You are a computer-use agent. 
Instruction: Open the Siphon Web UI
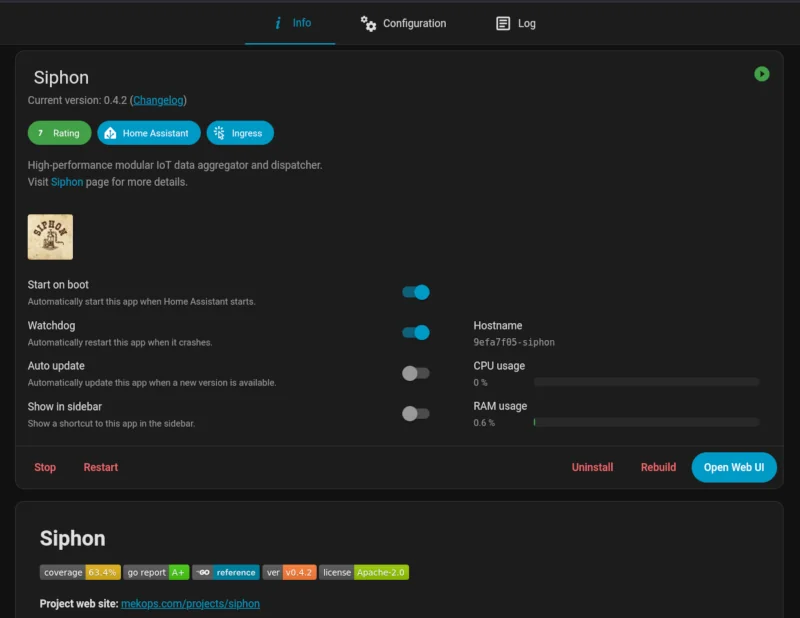733,467
